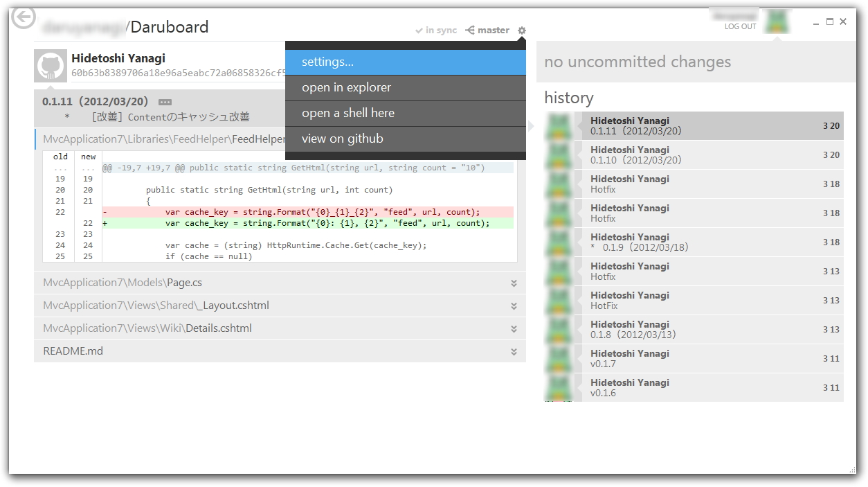Open the master branch switcher
The height and width of the screenshot is (487, 868).
(x=487, y=30)
